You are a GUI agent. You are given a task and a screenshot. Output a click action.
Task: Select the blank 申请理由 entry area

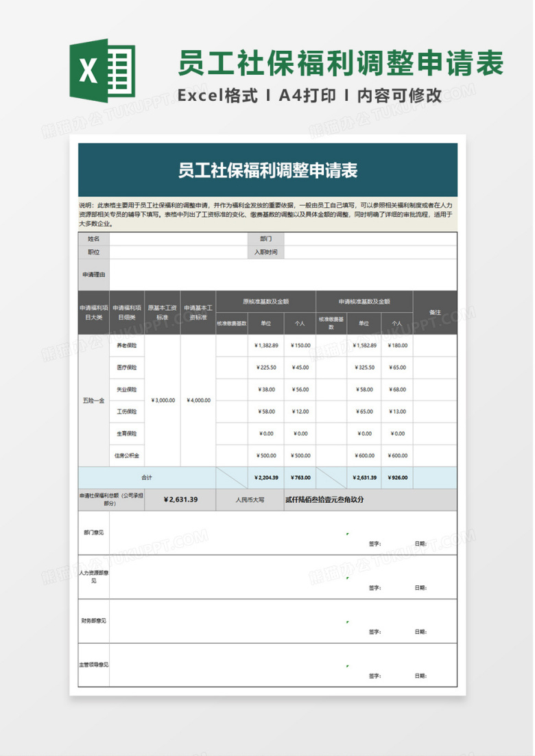tap(283, 275)
